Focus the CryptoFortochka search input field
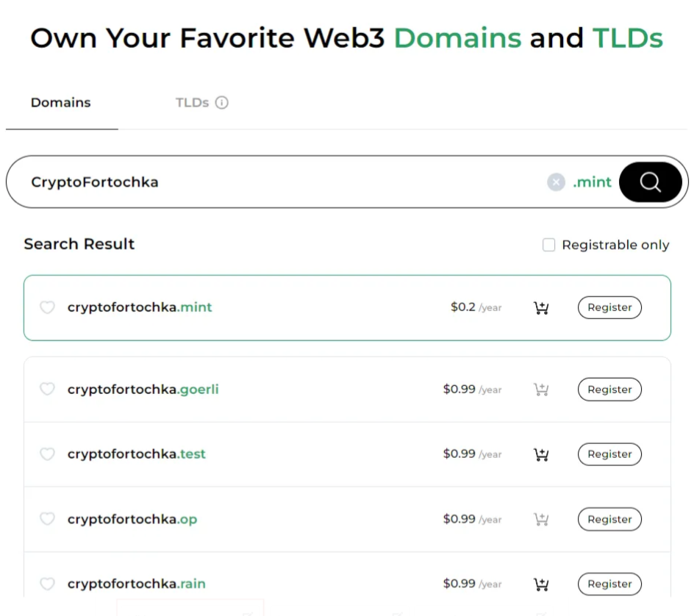This screenshot has height=616, width=694. coord(283,182)
